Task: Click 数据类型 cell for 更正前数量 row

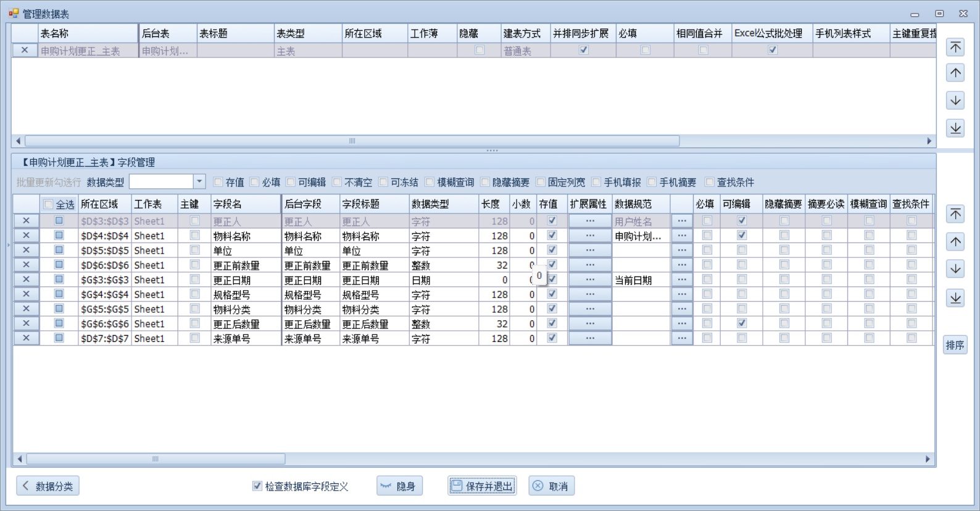Action: pyautogui.click(x=443, y=265)
